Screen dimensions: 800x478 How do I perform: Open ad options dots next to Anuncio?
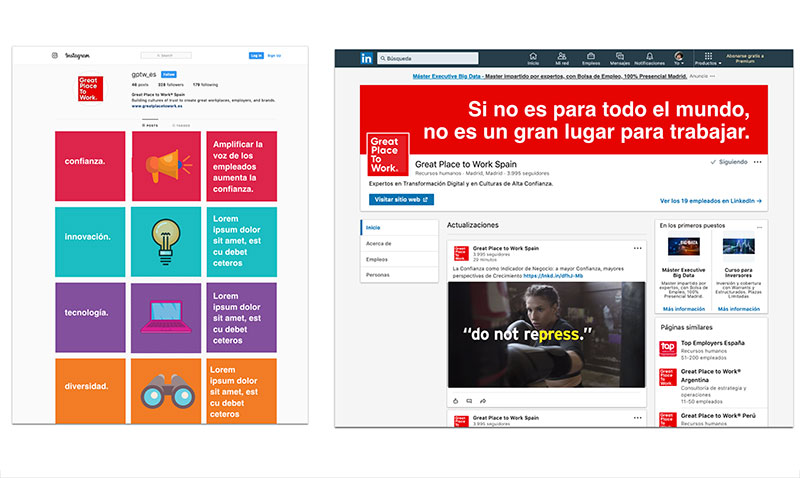click(x=712, y=76)
